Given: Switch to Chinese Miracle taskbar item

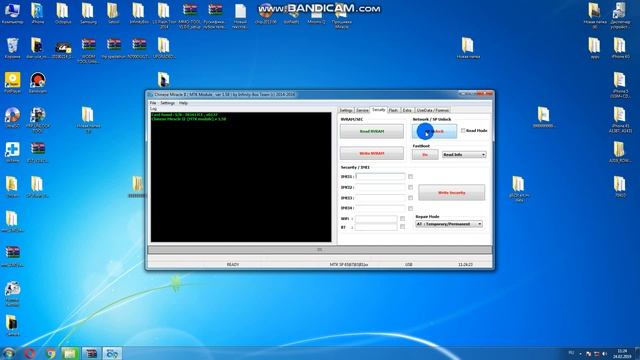Looking at the screenshot, I should [x=112, y=353].
